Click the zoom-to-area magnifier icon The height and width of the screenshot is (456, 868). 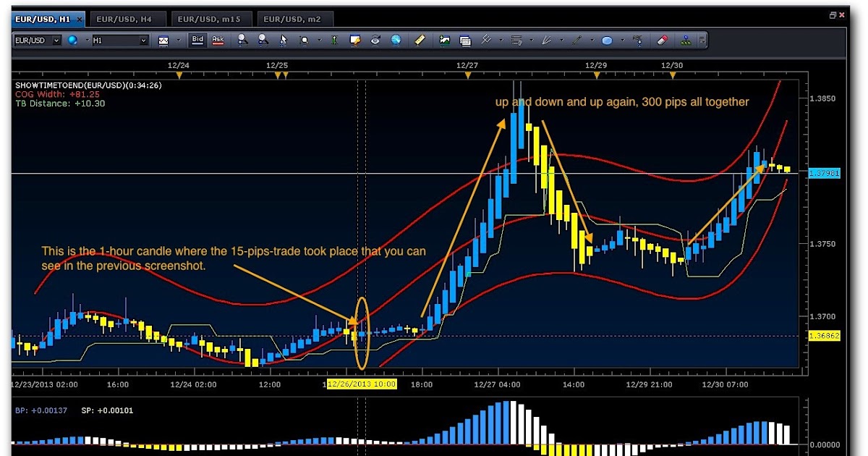click(305, 41)
